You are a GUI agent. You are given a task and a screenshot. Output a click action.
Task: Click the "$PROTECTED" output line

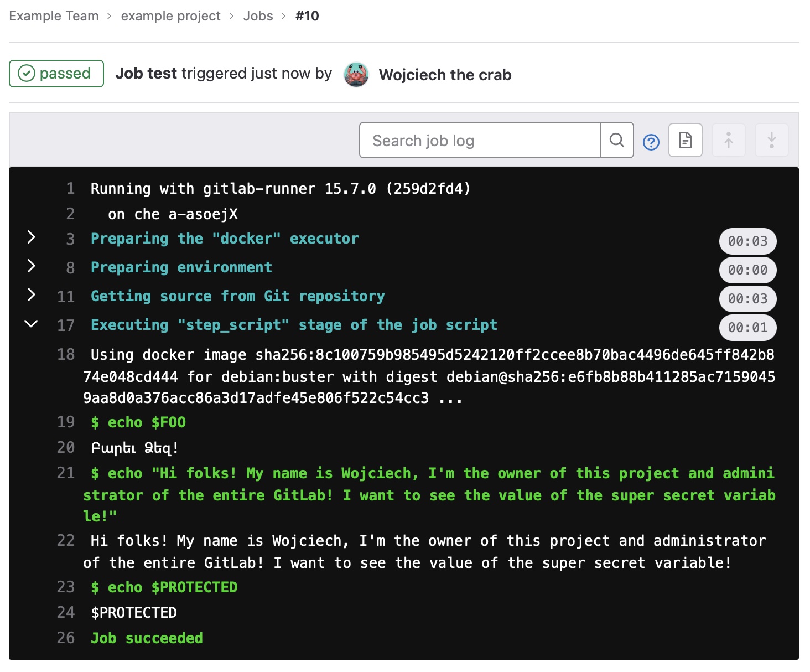click(x=134, y=613)
